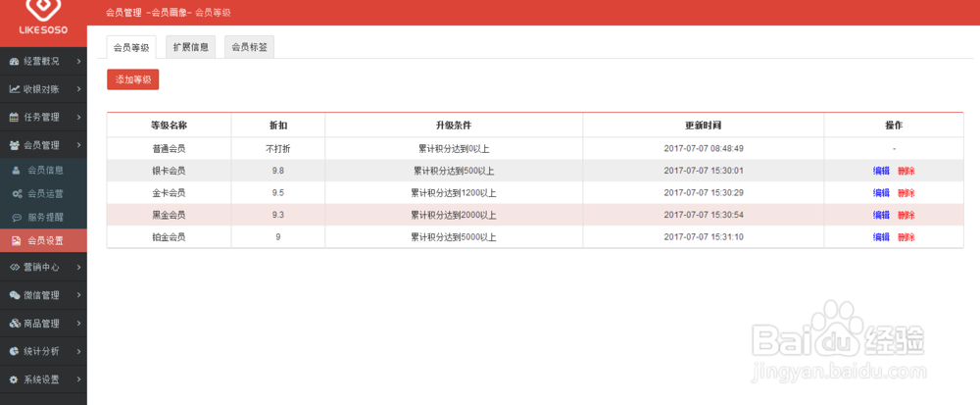Select the 铂金会员 name cell

(x=169, y=237)
